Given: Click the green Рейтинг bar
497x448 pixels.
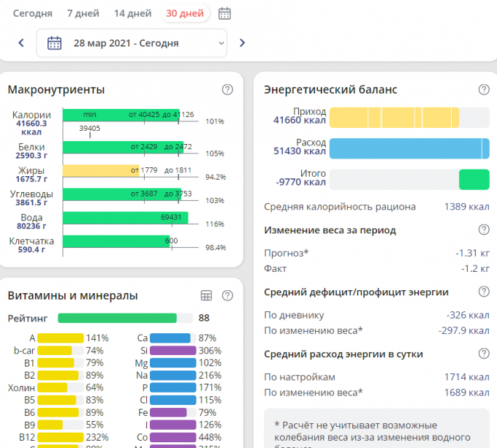Looking at the screenshot, I should pos(117,318).
